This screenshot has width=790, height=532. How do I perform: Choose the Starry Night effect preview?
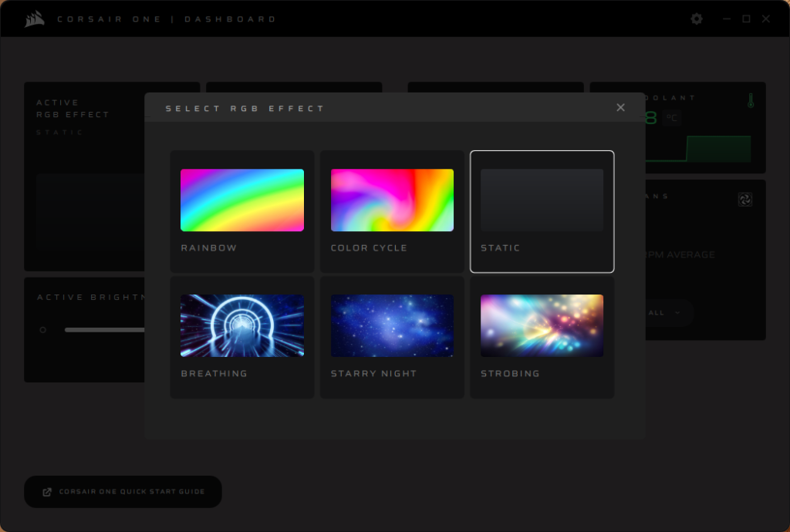(x=392, y=325)
